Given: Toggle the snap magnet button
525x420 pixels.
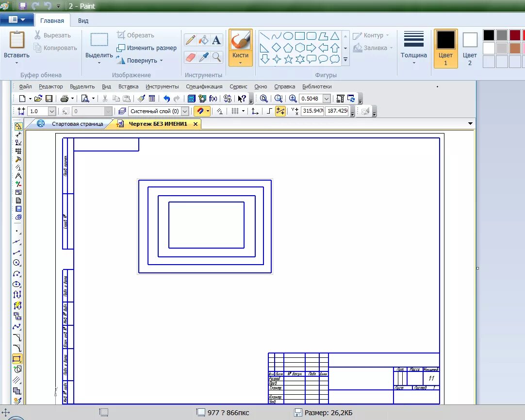Looking at the screenshot, I should pyautogui.click(x=200, y=111).
